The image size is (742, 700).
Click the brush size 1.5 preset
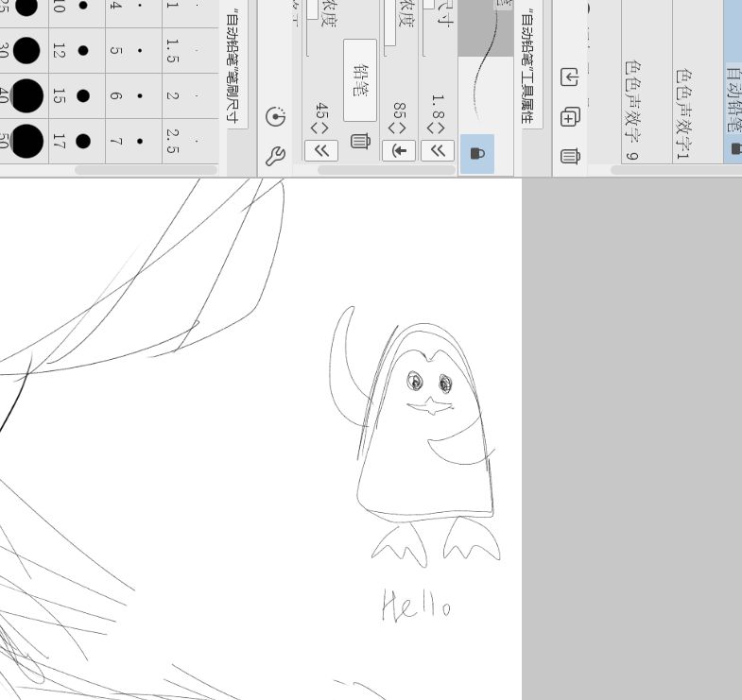tap(191, 50)
